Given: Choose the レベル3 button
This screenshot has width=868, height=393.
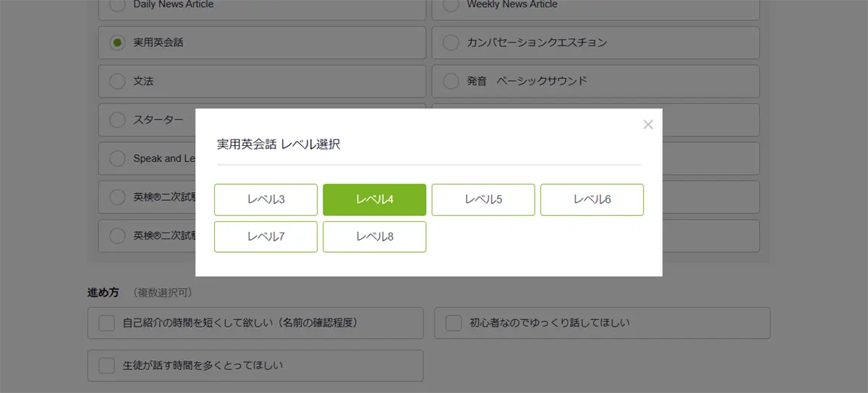Looking at the screenshot, I should click(265, 199).
